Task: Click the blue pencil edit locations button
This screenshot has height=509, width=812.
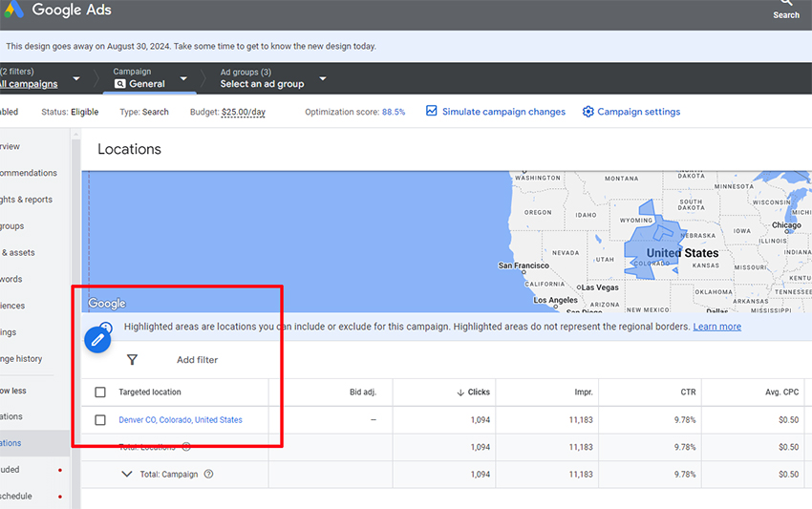Action: [x=97, y=340]
